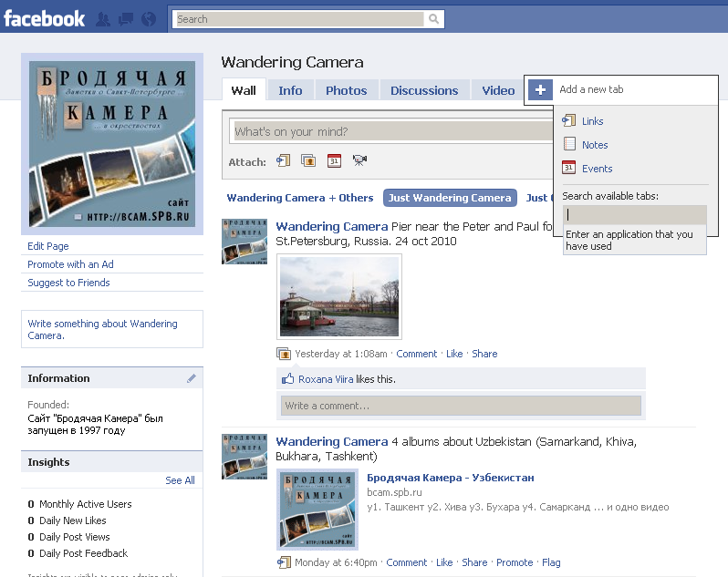The height and width of the screenshot is (577, 728).
Task: Attach a video using camera icon
Action: [x=359, y=160]
